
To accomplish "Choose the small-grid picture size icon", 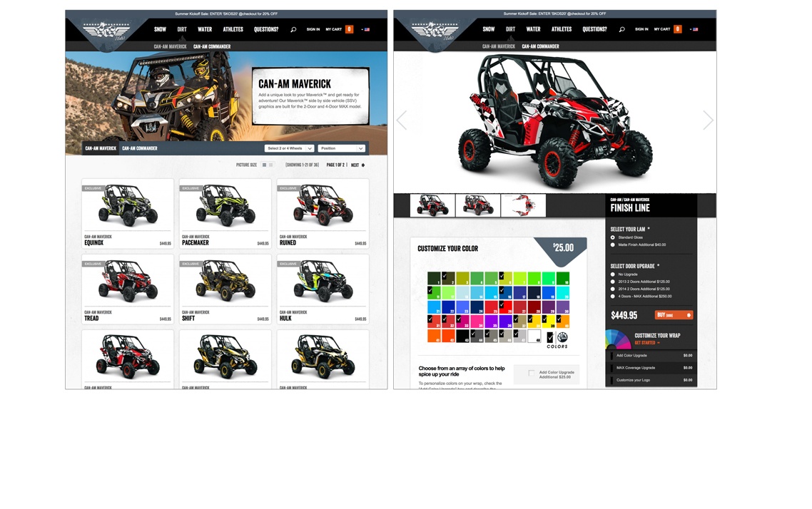I will coord(270,165).
